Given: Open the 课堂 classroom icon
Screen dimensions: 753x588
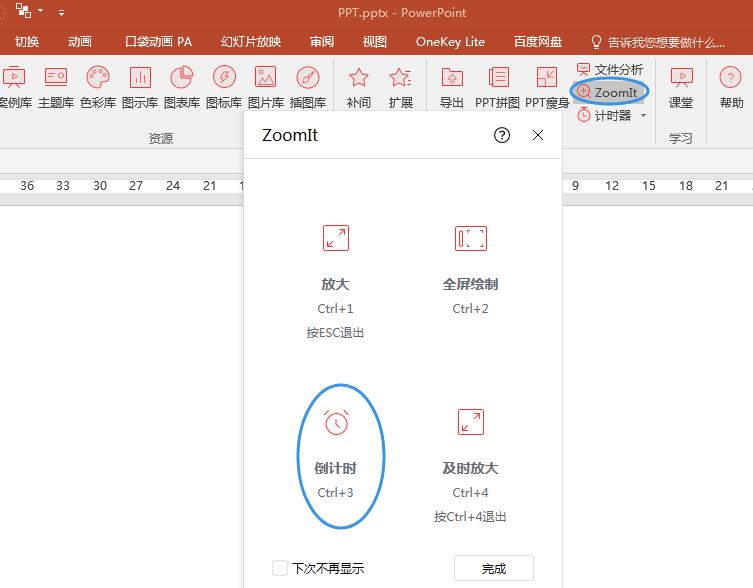Looking at the screenshot, I should 681,86.
